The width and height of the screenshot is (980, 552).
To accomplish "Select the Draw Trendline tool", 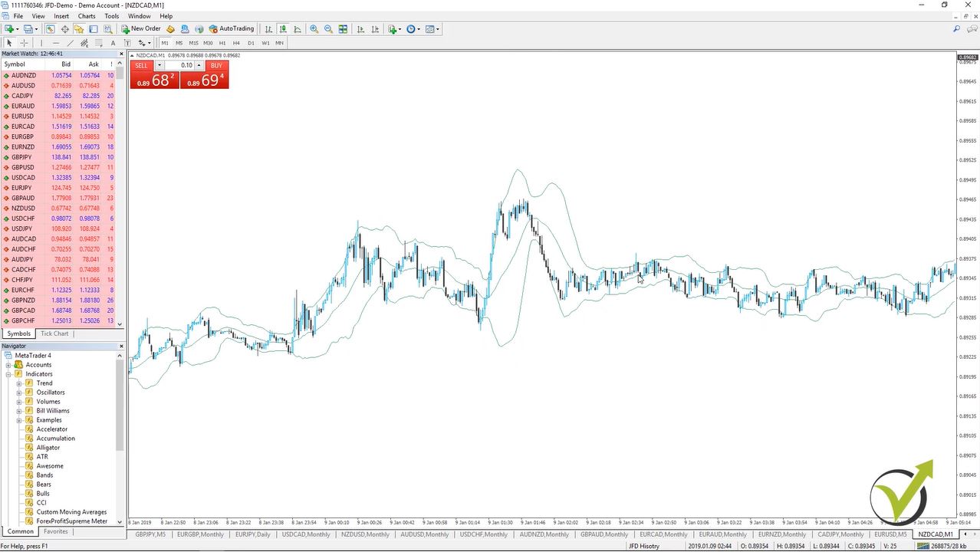I will point(71,43).
